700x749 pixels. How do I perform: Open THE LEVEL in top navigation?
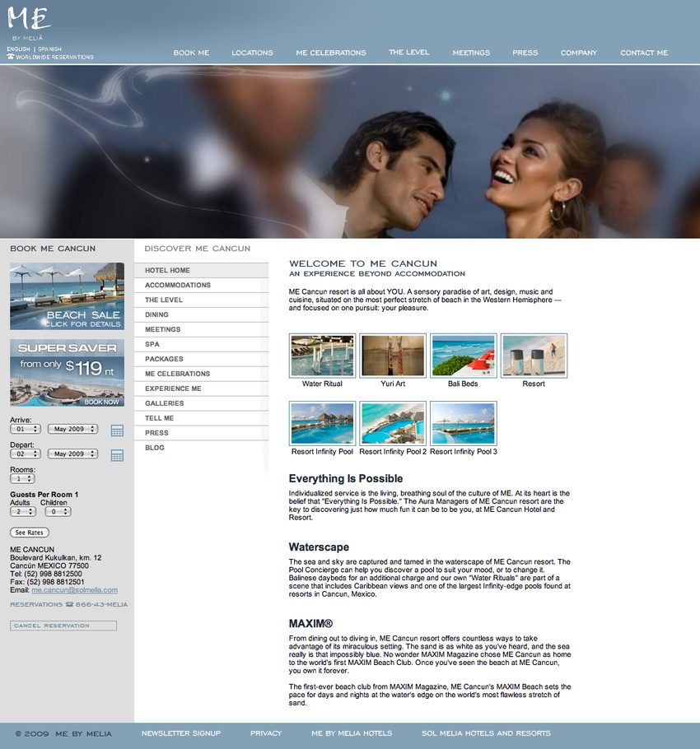click(x=409, y=52)
